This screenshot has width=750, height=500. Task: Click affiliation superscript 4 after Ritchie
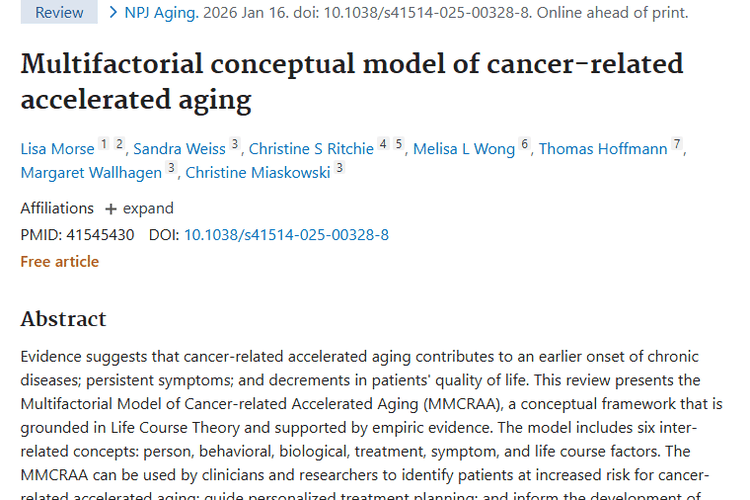pos(382,145)
